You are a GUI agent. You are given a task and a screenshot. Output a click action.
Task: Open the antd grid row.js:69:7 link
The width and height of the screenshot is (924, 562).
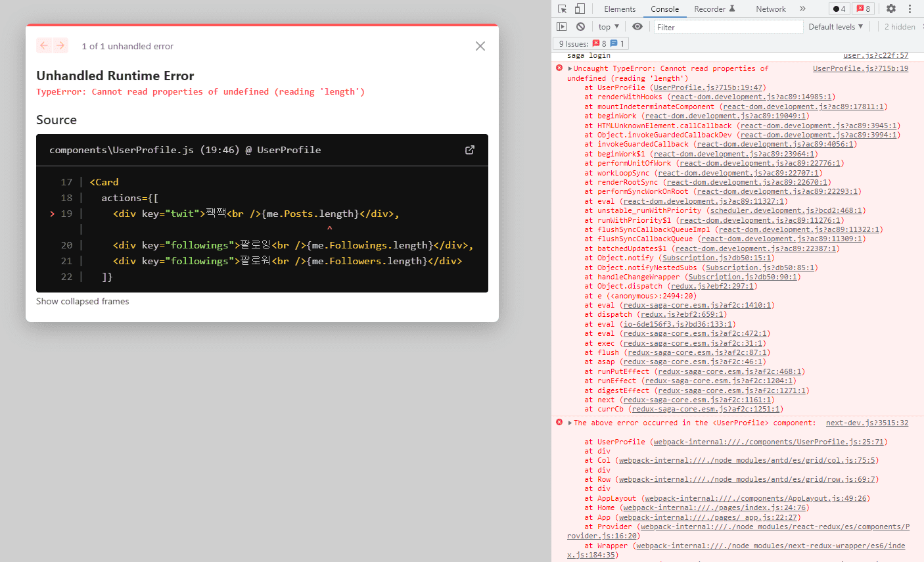tap(747, 480)
